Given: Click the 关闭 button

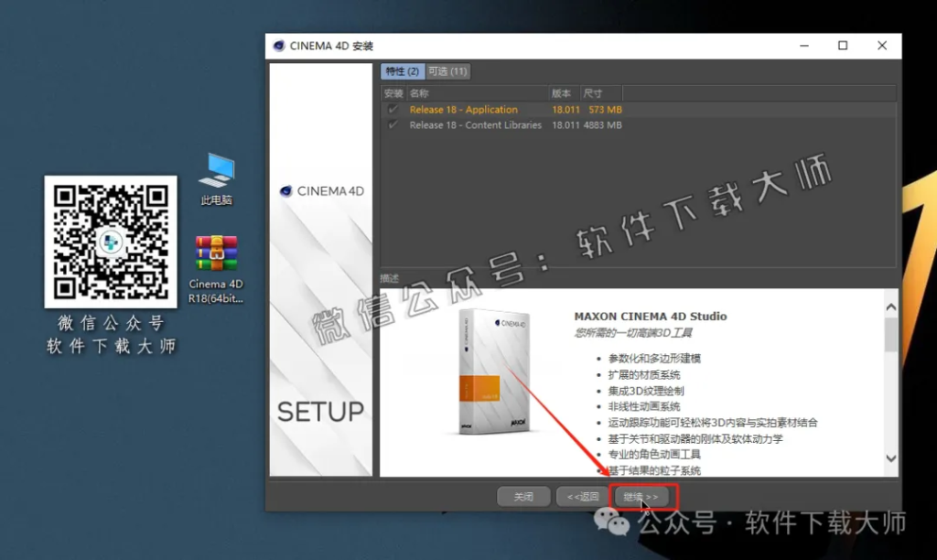Looking at the screenshot, I should tap(522, 496).
